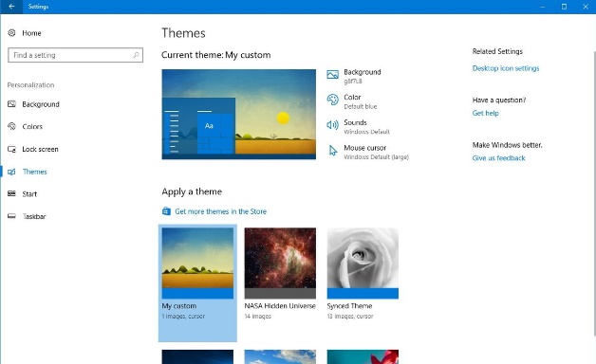Click Get more themes in the Store
Screen dimensions: 596x364
[220, 211]
